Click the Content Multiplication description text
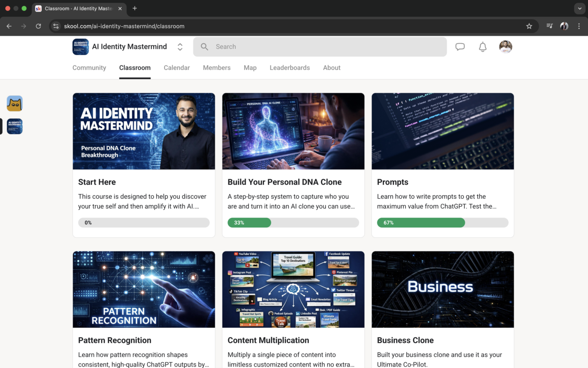The width and height of the screenshot is (588, 368). click(x=291, y=359)
